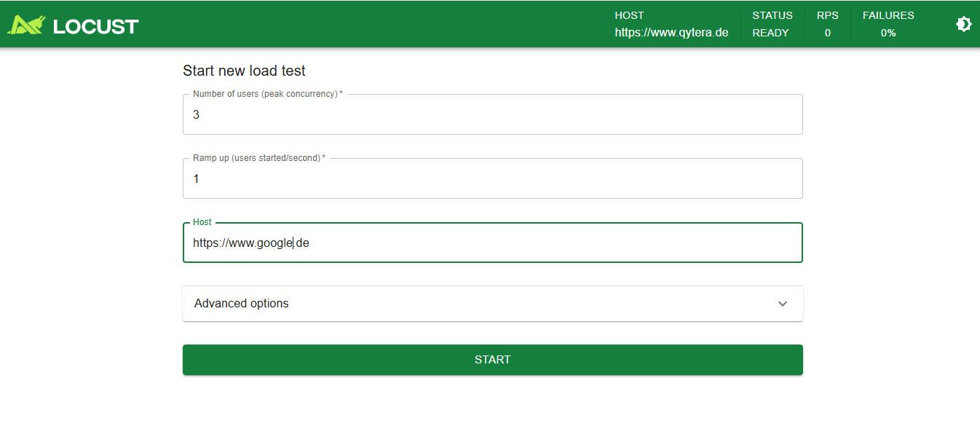Screen dimensions: 980x421
Task: Switch to light theme with the navbar icon
Action: [x=963, y=23]
